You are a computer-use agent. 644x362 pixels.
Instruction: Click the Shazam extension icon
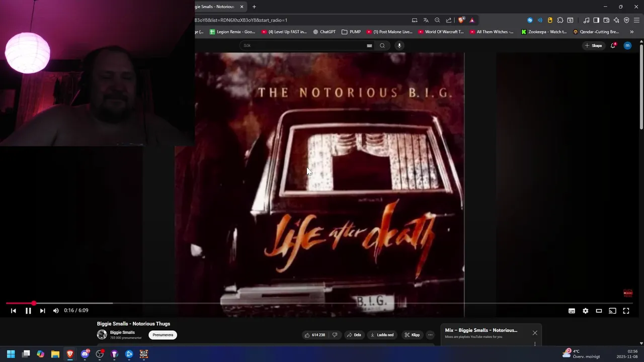tap(530, 20)
